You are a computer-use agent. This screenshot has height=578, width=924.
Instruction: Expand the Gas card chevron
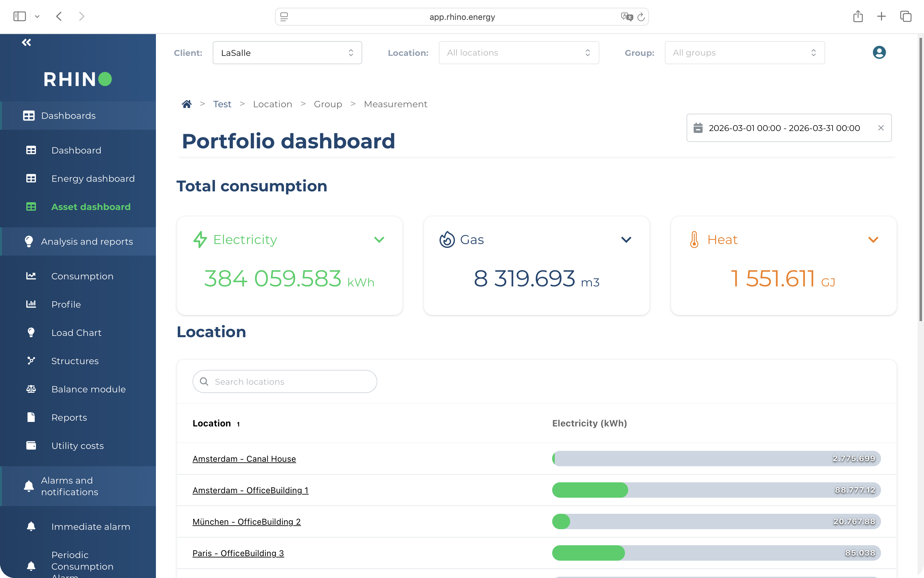pos(626,240)
